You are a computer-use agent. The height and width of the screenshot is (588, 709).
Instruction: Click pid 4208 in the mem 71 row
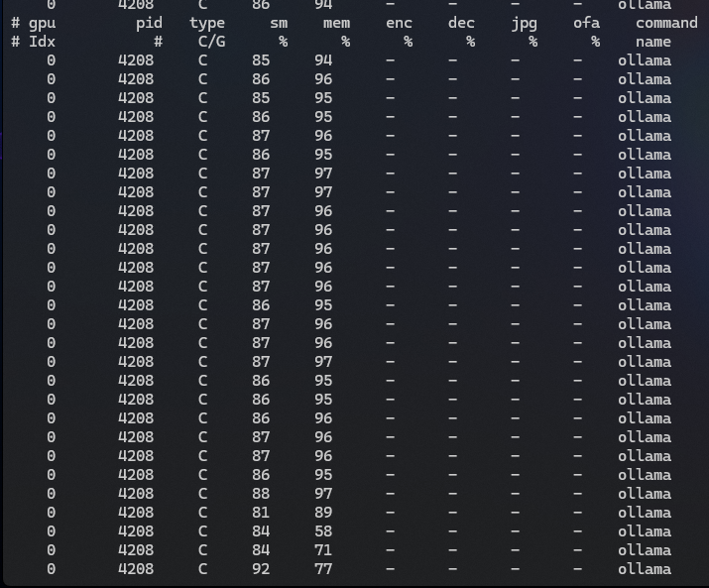[x=136, y=550]
